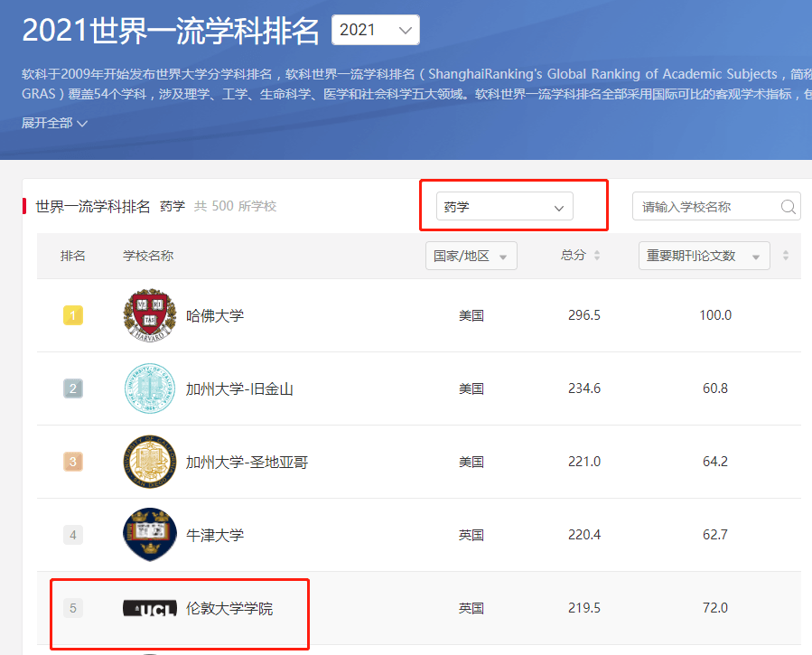
Task: Click the rank 5 badge
Action: coord(73,608)
